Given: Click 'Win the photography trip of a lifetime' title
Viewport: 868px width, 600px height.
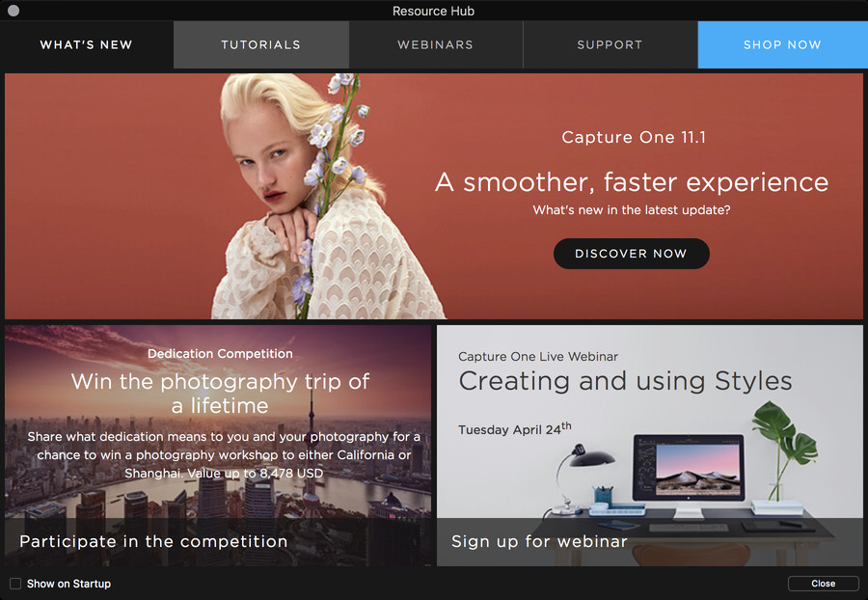Looking at the screenshot, I should point(220,394).
